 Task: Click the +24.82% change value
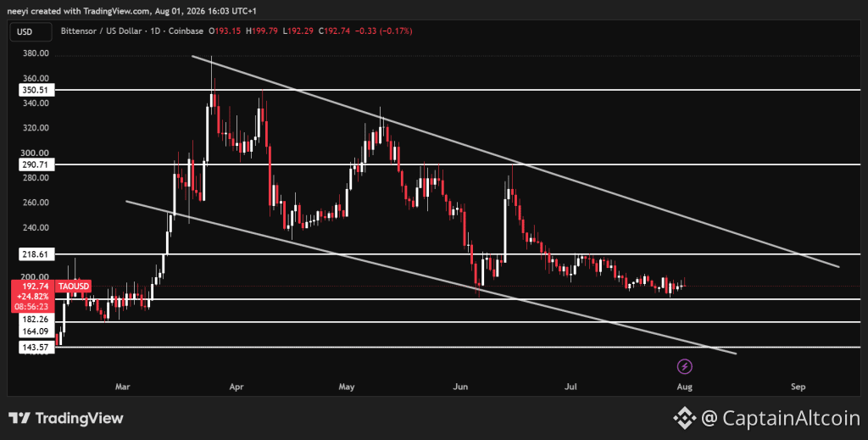(x=33, y=297)
